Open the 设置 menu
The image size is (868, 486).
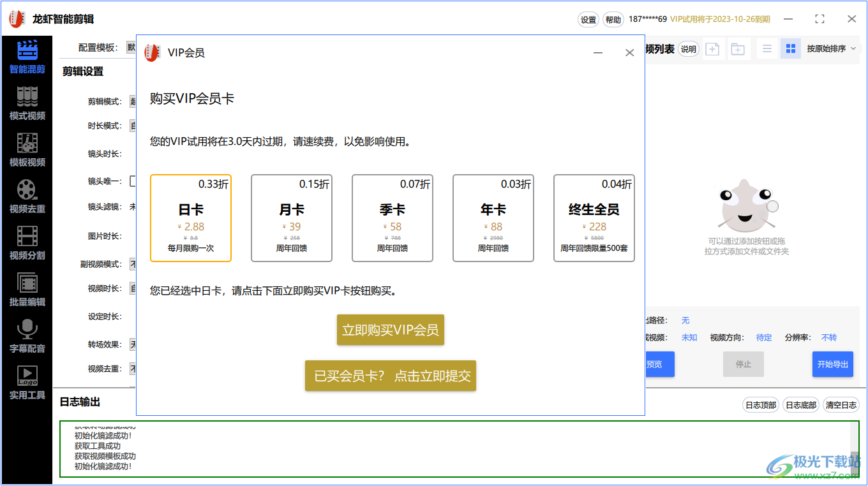(x=588, y=19)
